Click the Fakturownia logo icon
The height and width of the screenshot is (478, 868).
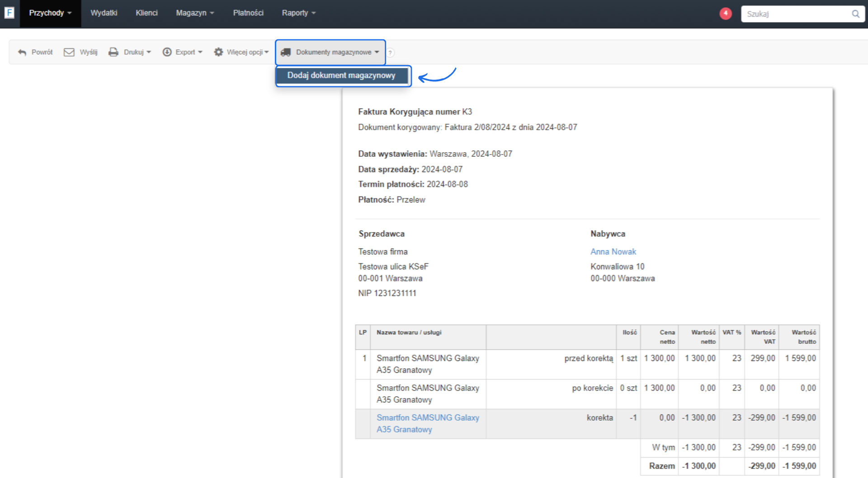tap(9, 13)
